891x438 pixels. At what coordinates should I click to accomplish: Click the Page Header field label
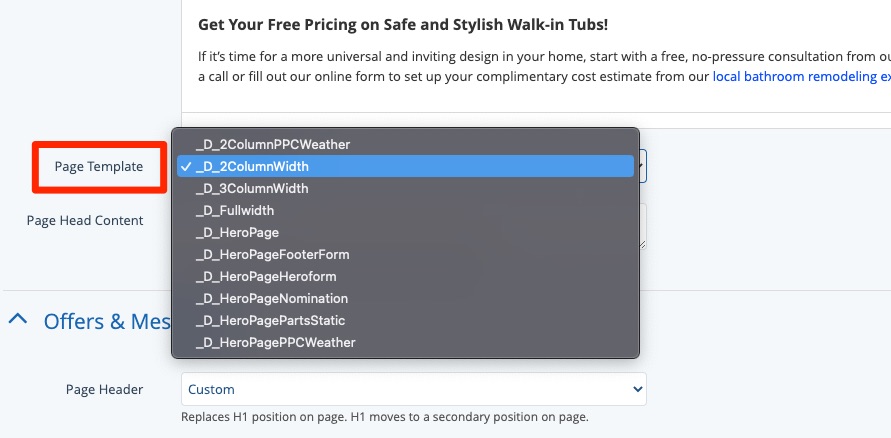104,389
